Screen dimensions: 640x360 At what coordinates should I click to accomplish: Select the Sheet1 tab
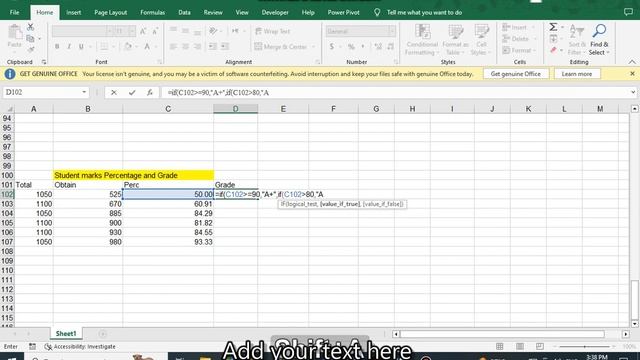tap(66, 333)
